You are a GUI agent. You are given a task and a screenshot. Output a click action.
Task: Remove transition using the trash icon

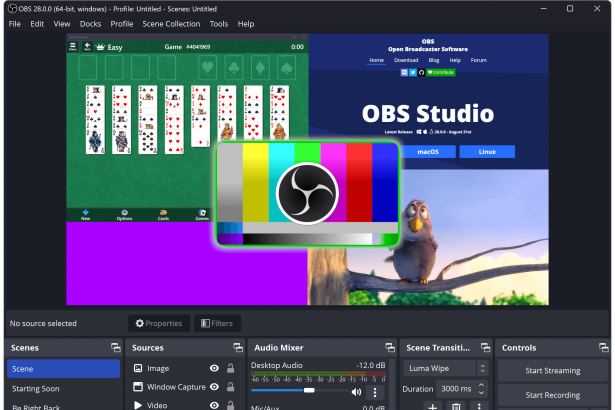coord(456,406)
